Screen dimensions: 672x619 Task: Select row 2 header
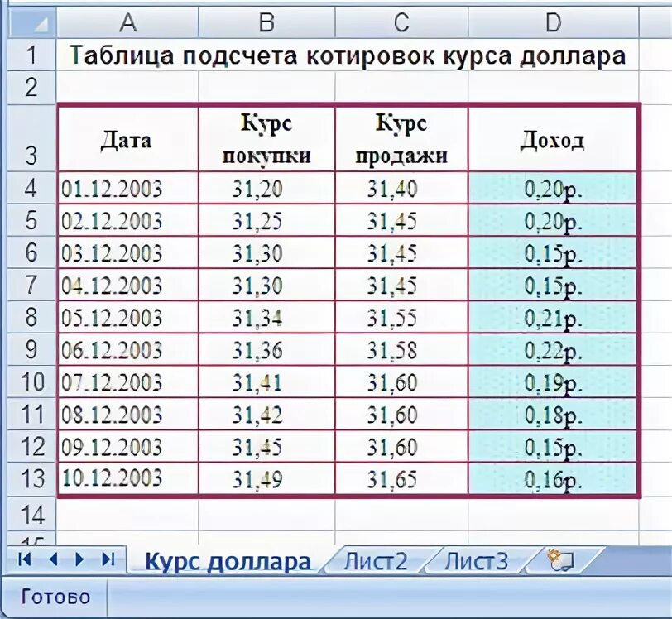31,88
